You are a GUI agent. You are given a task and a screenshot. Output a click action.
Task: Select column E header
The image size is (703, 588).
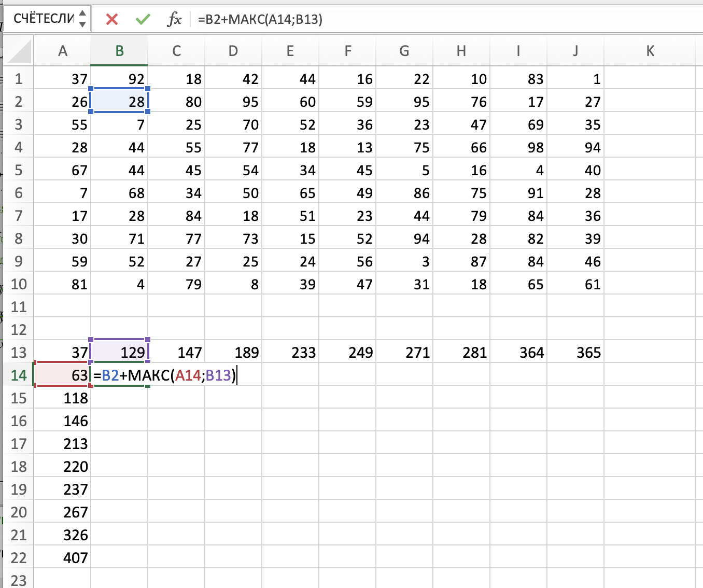pos(290,51)
